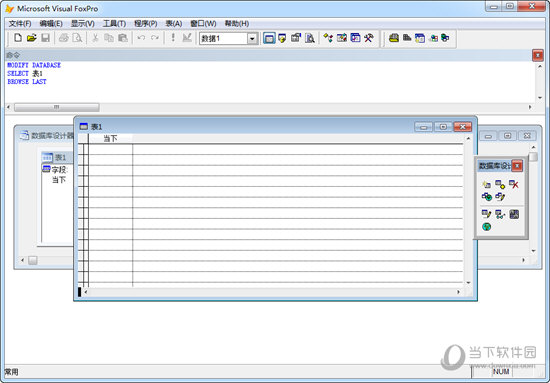550x383 pixels.
Task: Create a new file with the New toolbar icon
Action: pyautogui.click(x=18, y=38)
